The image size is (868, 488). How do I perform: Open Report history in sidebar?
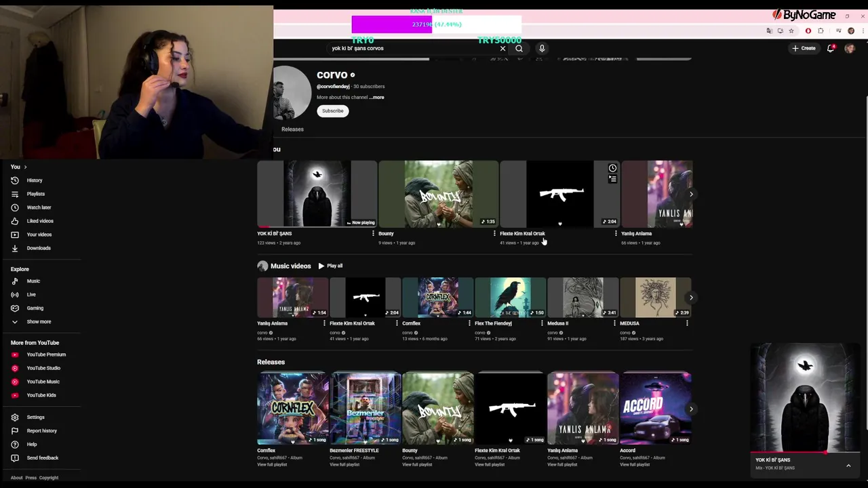click(x=41, y=431)
